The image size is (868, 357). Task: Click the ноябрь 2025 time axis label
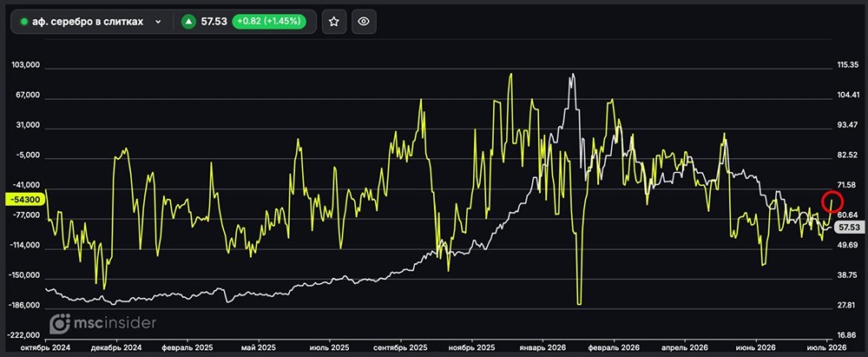(x=472, y=347)
